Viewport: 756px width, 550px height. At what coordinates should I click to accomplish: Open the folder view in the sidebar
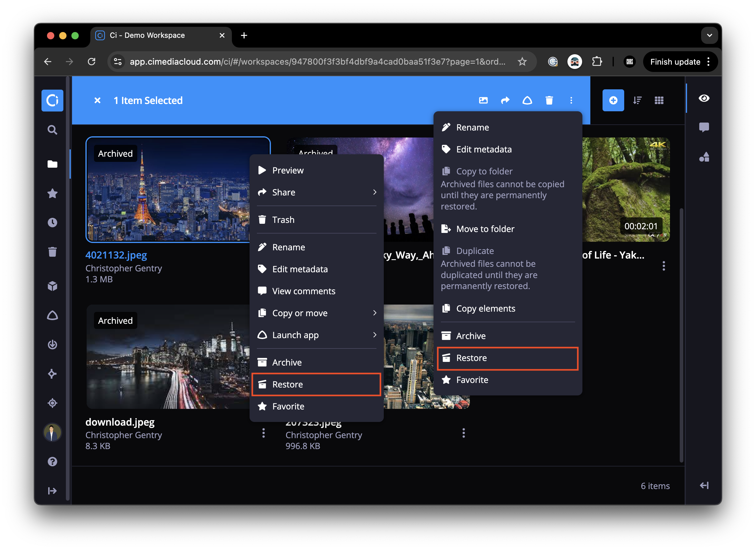(x=52, y=164)
